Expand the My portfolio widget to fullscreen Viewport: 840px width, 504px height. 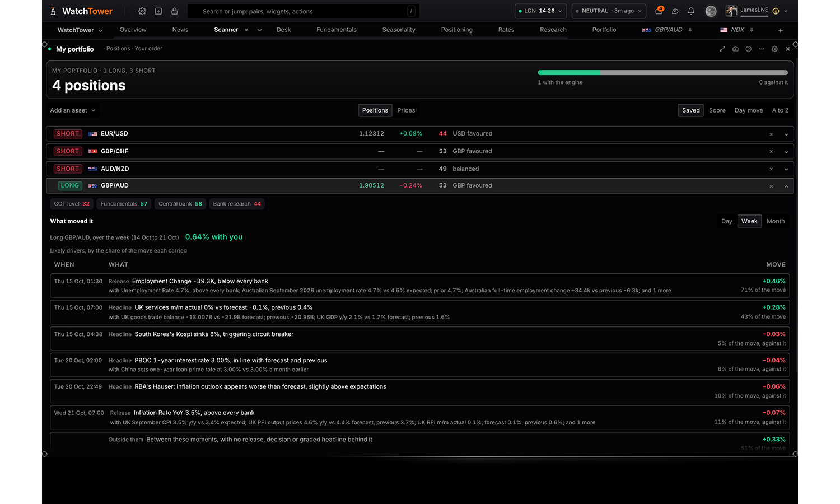(x=722, y=49)
